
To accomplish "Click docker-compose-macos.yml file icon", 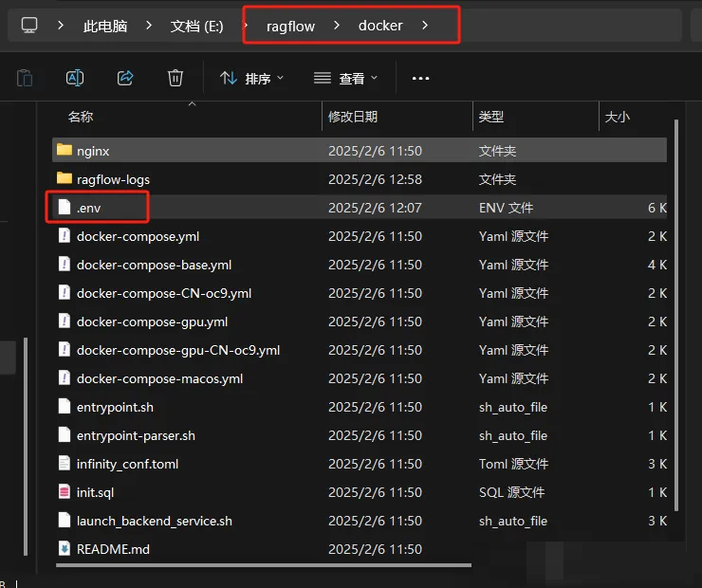I will (x=65, y=377).
